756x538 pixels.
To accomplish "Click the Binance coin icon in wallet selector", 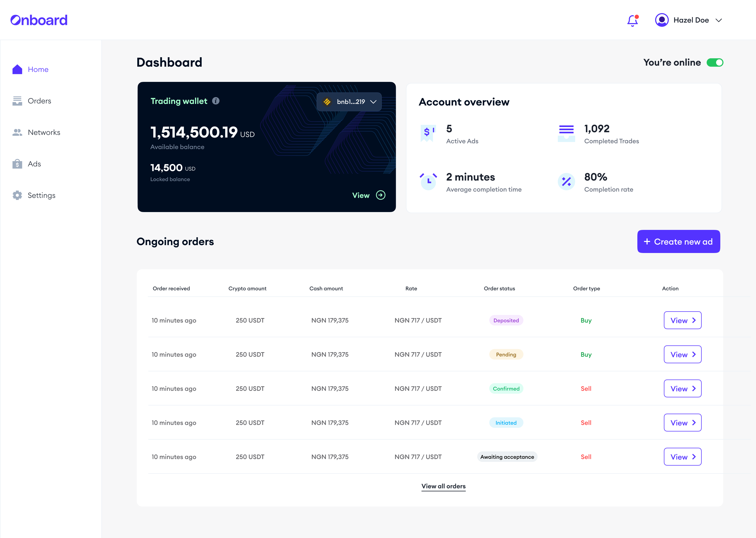I will coord(327,102).
